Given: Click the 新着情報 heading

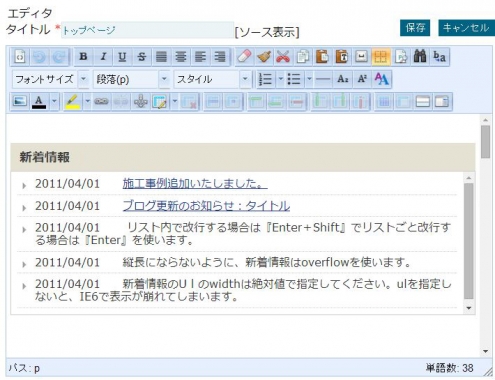Looking at the screenshot, I should coord(45,157).
